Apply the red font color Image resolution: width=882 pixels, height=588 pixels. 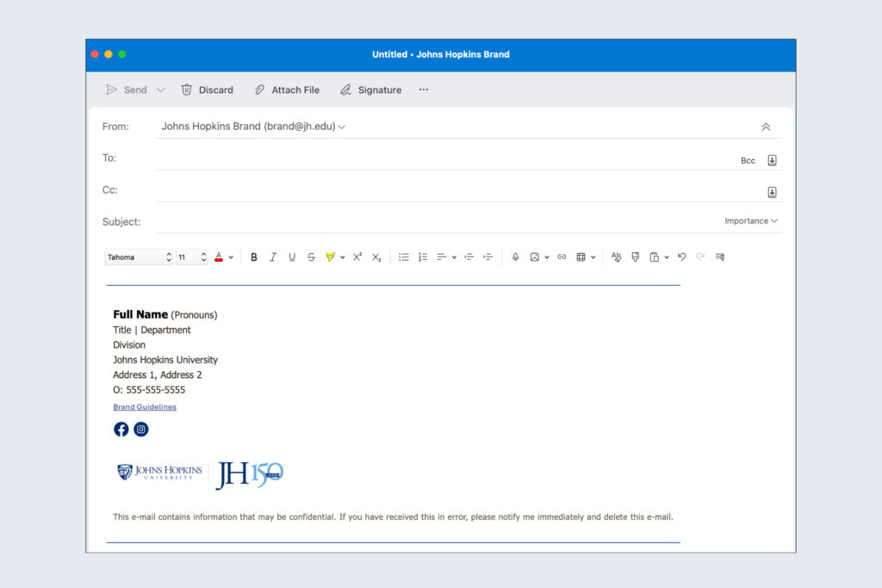click(219, 257)
